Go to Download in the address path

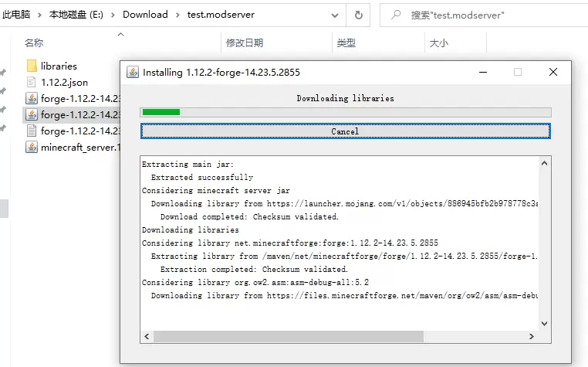tap(145, 15)
